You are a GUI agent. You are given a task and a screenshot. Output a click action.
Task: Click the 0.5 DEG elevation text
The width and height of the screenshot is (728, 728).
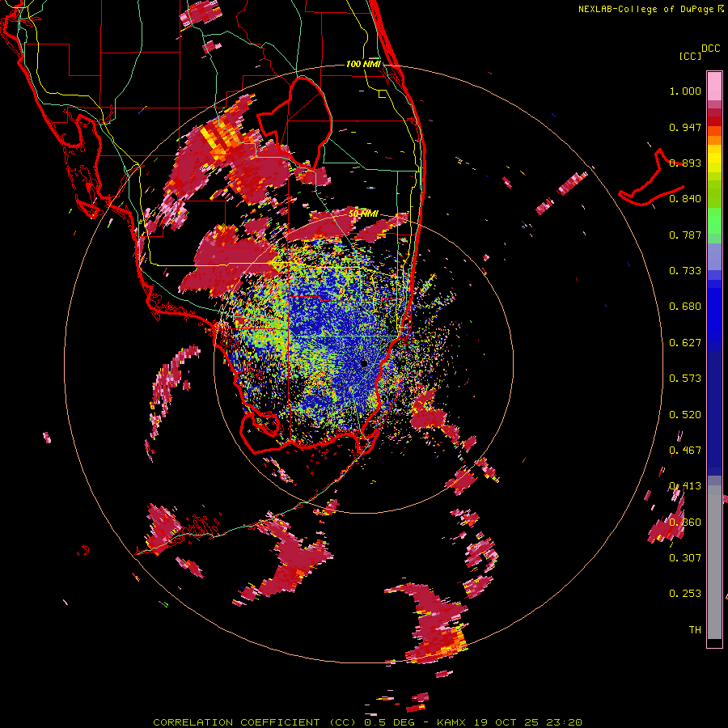tap(388, 722)
